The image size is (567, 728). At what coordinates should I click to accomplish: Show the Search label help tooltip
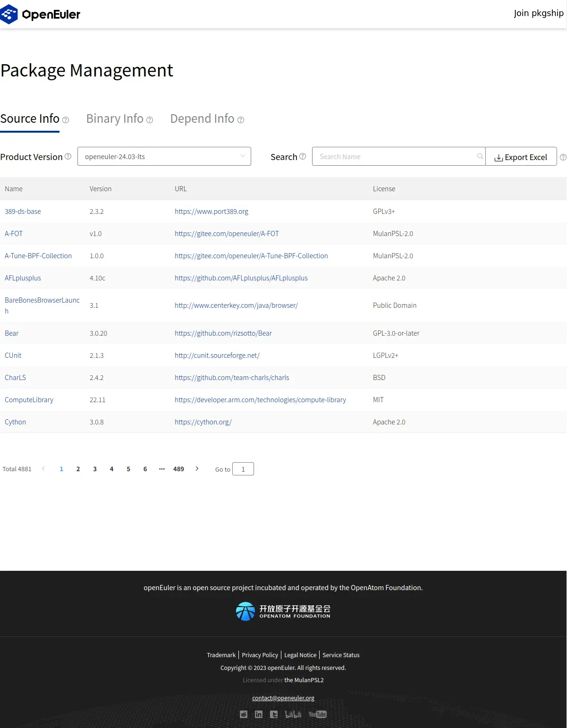click(x=303, y=156)
